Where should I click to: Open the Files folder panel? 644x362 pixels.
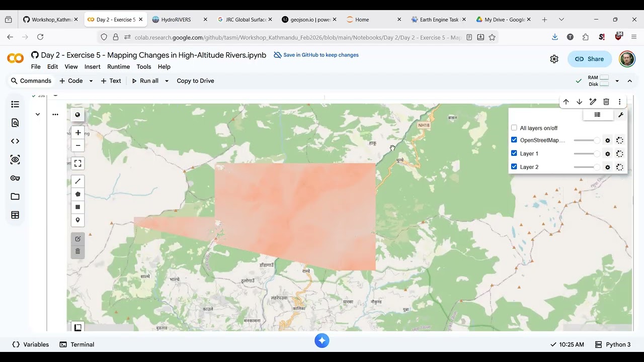pos(15,197)
